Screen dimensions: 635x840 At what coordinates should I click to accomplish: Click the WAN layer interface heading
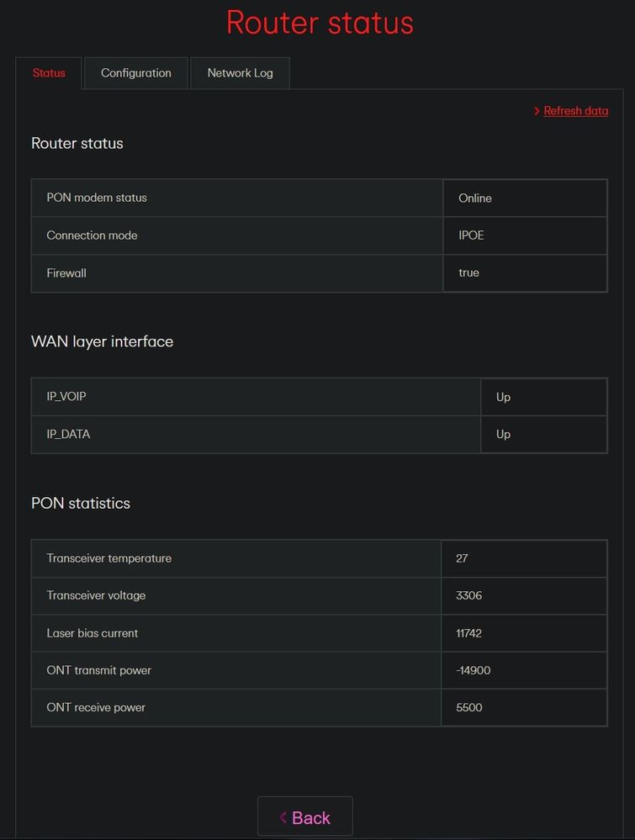103,341
